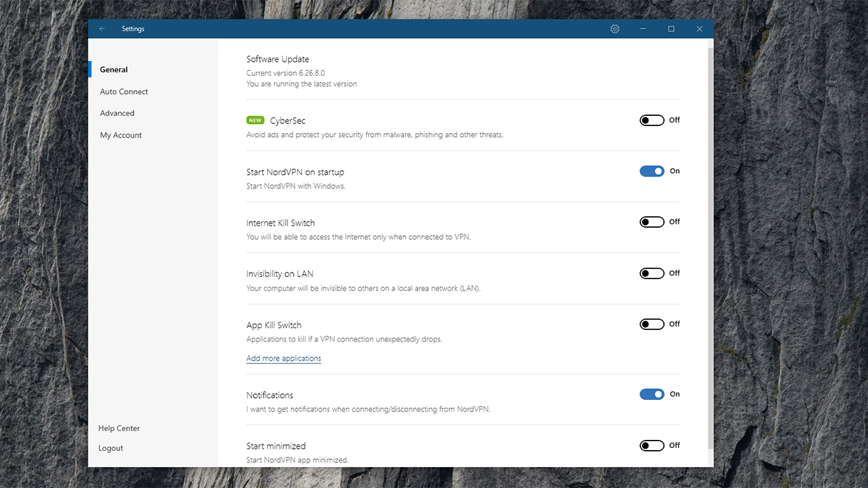Select the General settings tab
The height and width of the screenshot is (488, 868).
click(114, 69)
